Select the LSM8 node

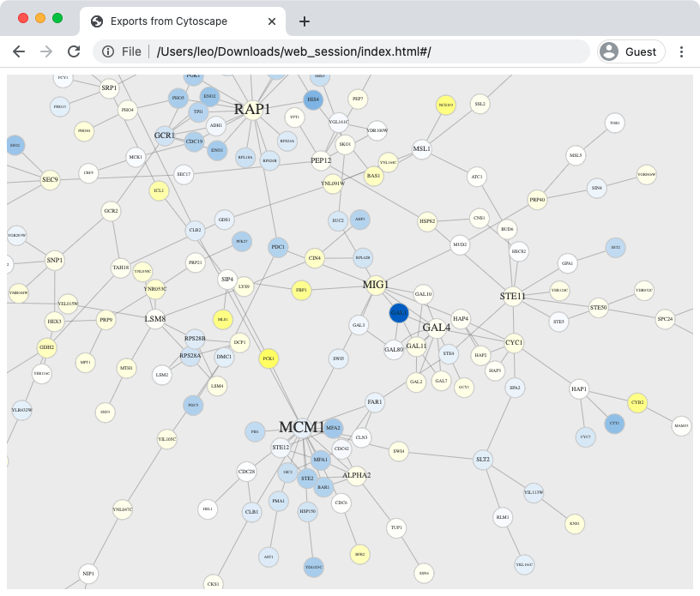click(x=155, y=319)
